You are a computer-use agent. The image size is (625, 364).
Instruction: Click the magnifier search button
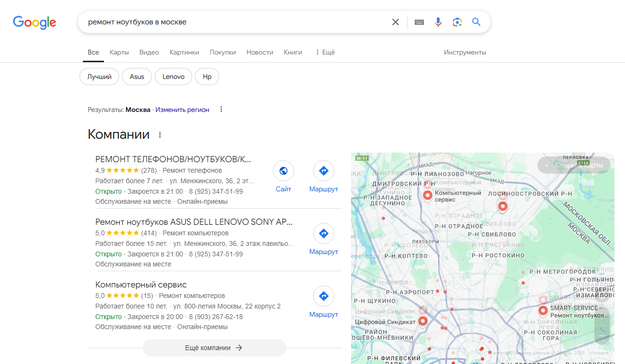(x=476, y=22)
